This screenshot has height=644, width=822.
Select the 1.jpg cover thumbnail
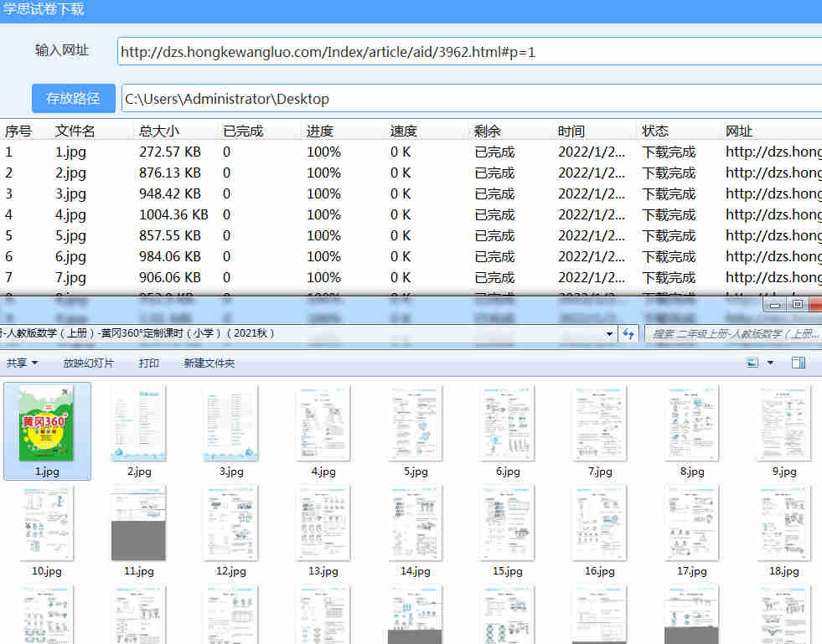click(47, 431)
